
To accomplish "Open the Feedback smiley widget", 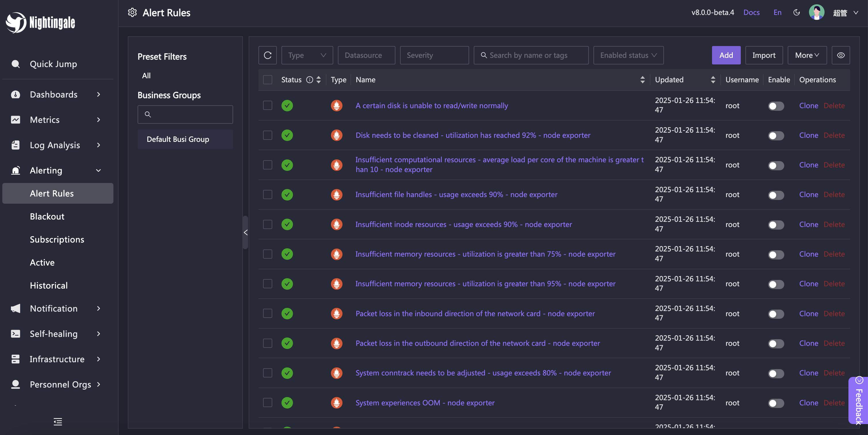I will click(x=859, y=380).
